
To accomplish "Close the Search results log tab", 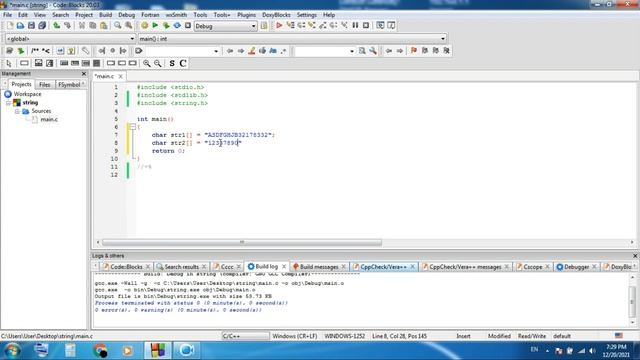I will tap(204, 267).
